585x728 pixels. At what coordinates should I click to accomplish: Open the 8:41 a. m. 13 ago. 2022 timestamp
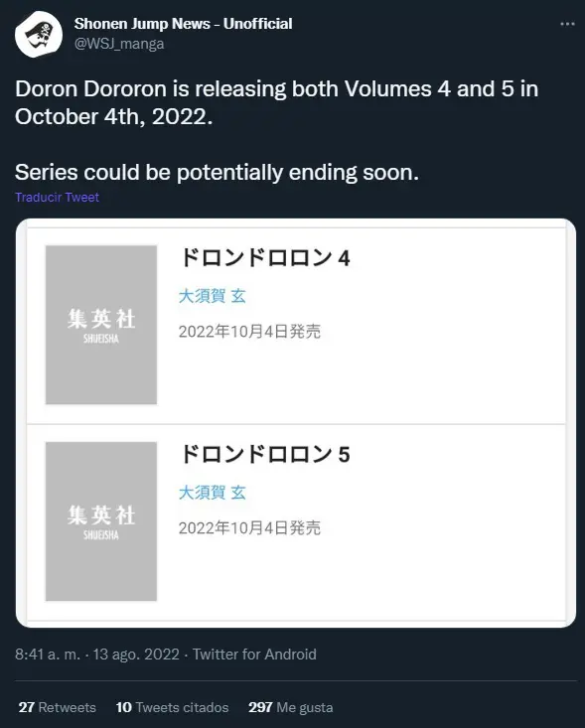coord(97,655)
